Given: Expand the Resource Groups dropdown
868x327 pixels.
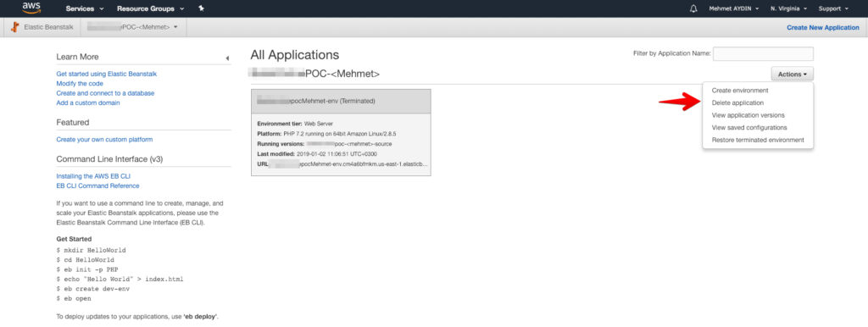Looking at the screenshot, I should point(150,8).
